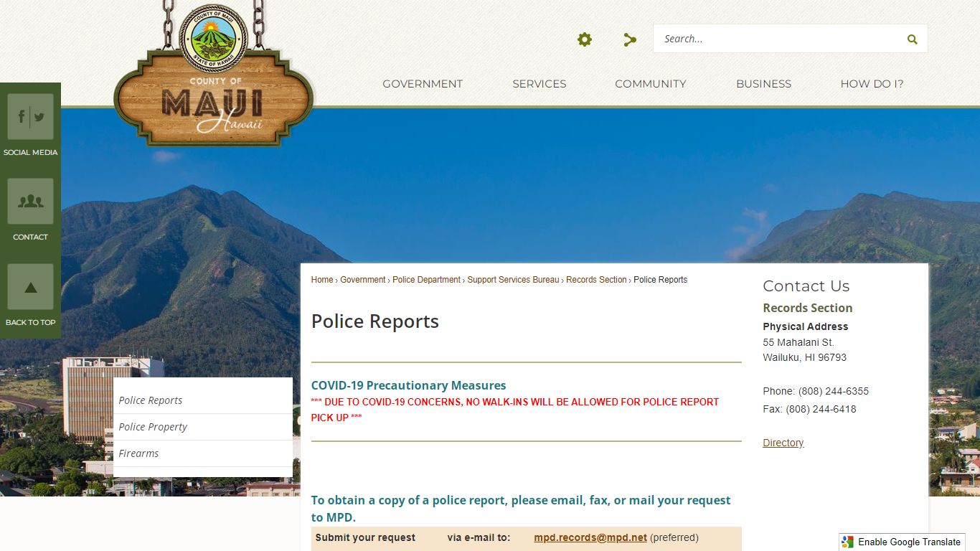
Task: Open the site tools gear icon
Action: pos(585,39)
